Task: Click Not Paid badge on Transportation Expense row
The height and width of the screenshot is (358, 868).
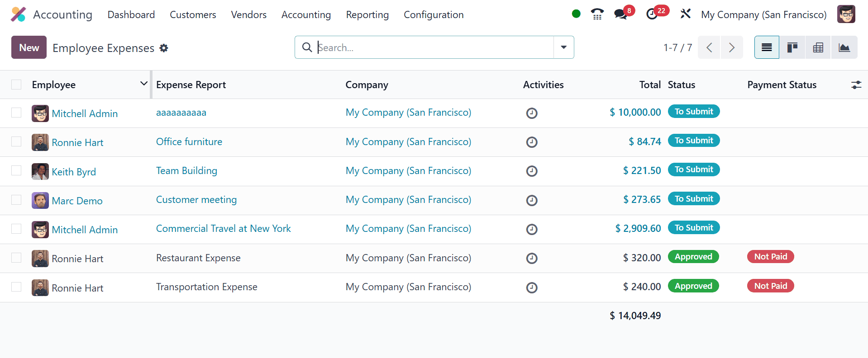Action: (x=770, y=286)
